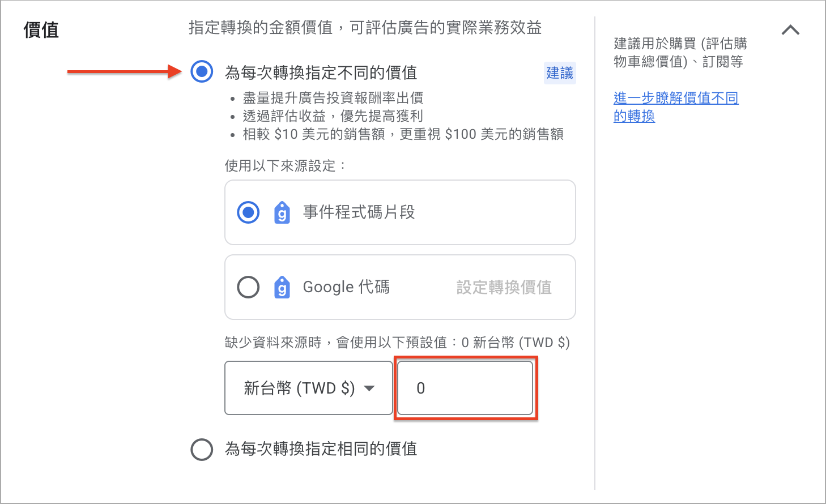Open '進一步瞭解價值不同的轉換' link
The image size is (826, 504).
[676, 107]
